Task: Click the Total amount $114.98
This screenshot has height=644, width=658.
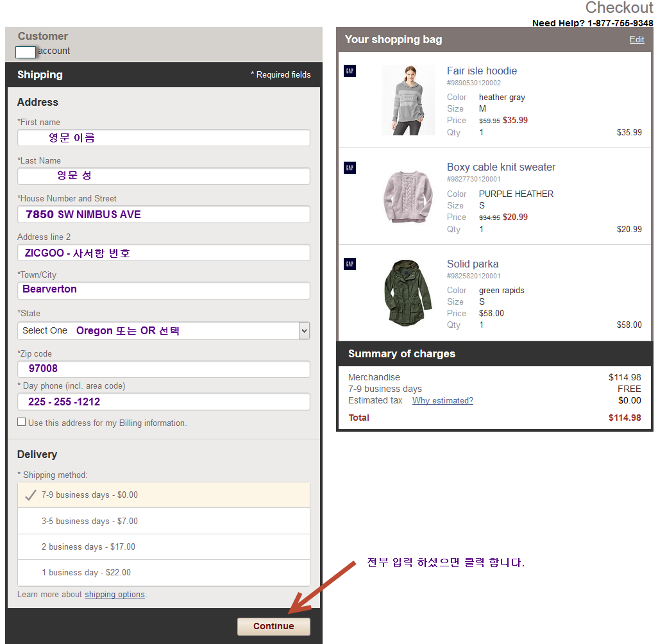Action: click(x=625, y=418)
